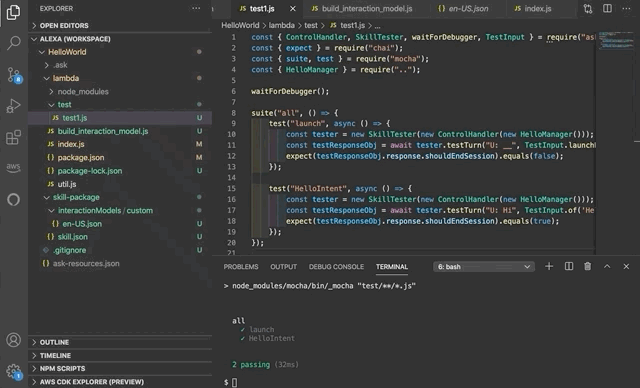Open the Accounts menu icon
This screenshot has height=388, width=640.
tap(13, 339)
